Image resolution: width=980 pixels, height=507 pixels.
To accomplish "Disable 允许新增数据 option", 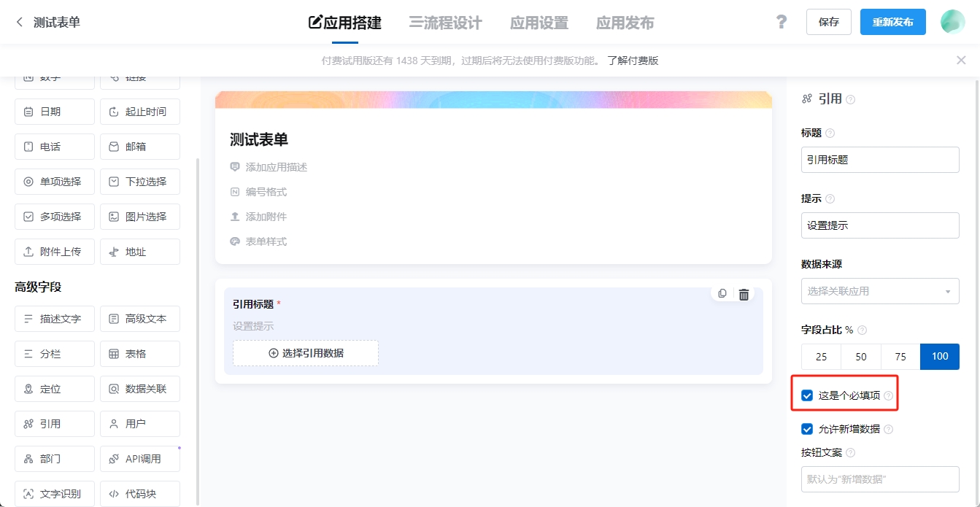I will [x=806, y=429].
